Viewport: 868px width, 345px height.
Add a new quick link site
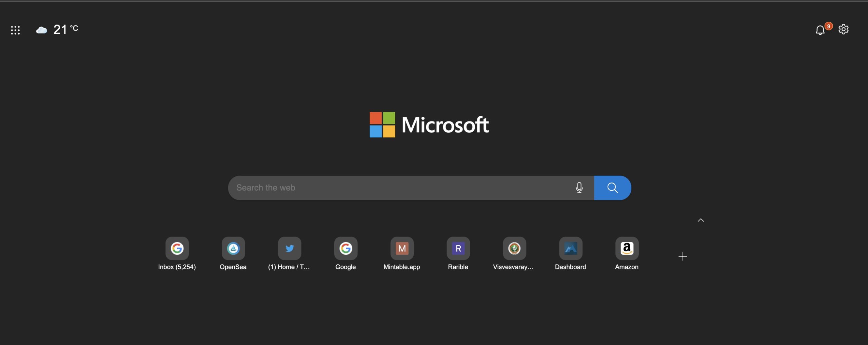(x=683, y=256)
